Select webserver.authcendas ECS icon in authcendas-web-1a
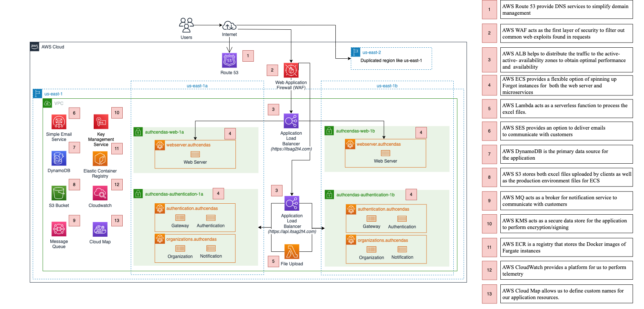Screen dimensions: 644x309 point(160,145)
